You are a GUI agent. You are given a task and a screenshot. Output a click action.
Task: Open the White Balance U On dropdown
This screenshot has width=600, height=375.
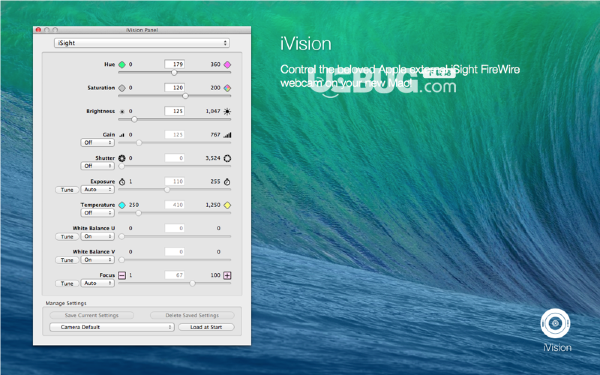98,236
